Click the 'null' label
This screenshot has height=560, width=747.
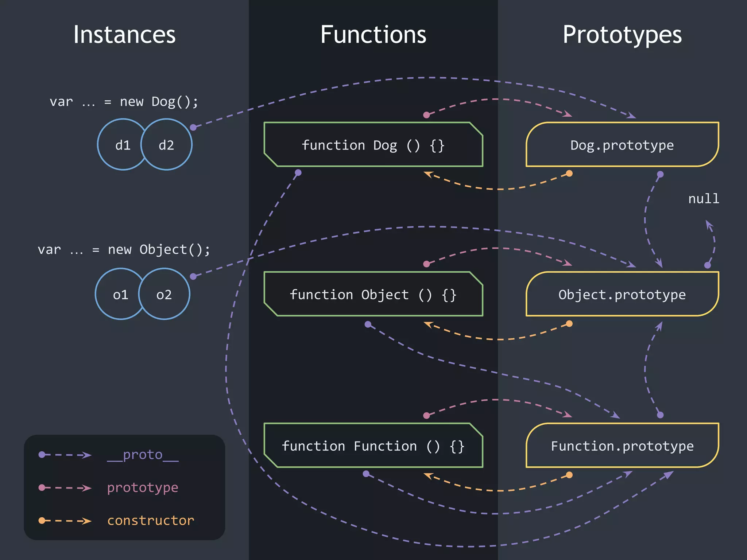(x=704, y=199)
